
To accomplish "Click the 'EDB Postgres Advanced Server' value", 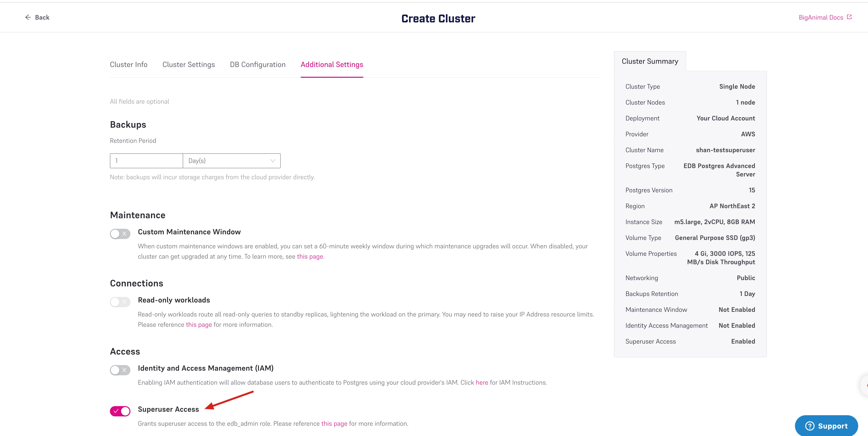I will point(719,170).
